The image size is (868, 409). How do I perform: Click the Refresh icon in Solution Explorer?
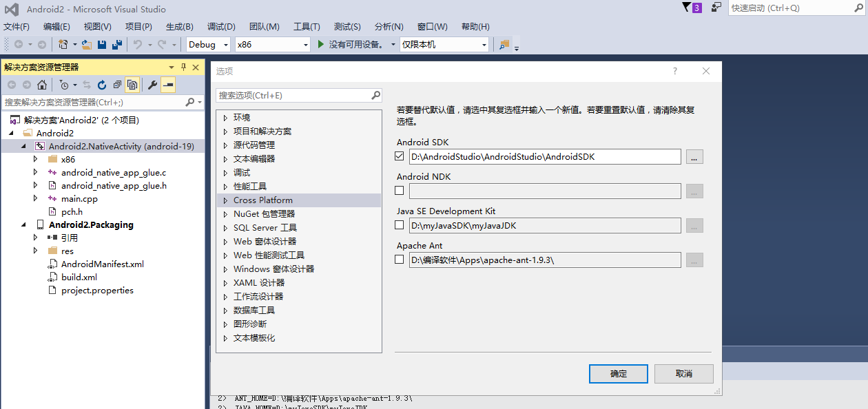click(x=102, y=85)
